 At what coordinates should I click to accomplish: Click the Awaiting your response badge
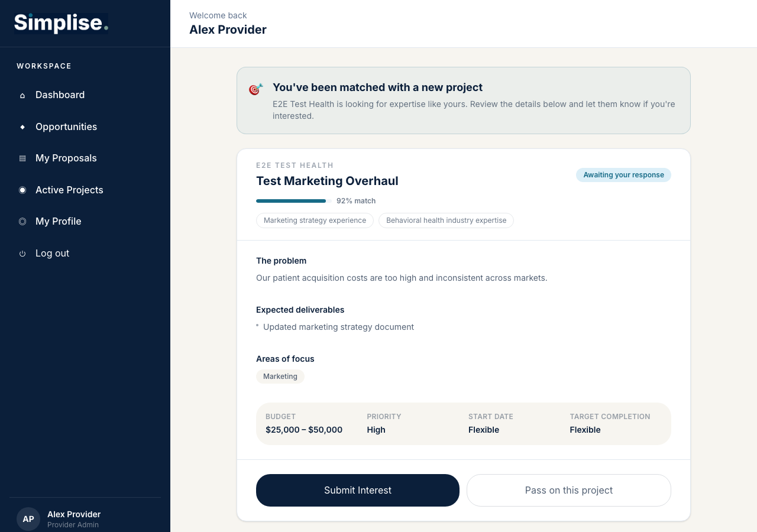click(x=623, y=175)
